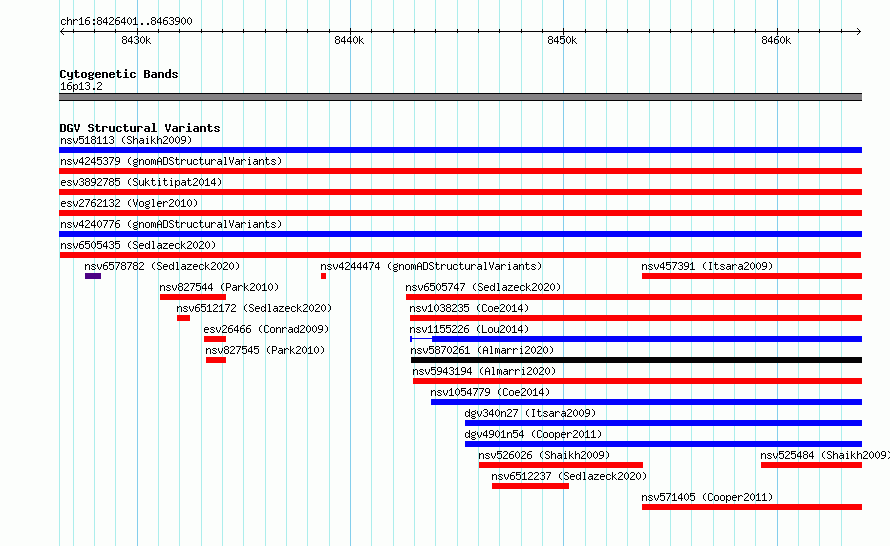
Task: Click the 8440k ruler label
Action: [349, 40]
